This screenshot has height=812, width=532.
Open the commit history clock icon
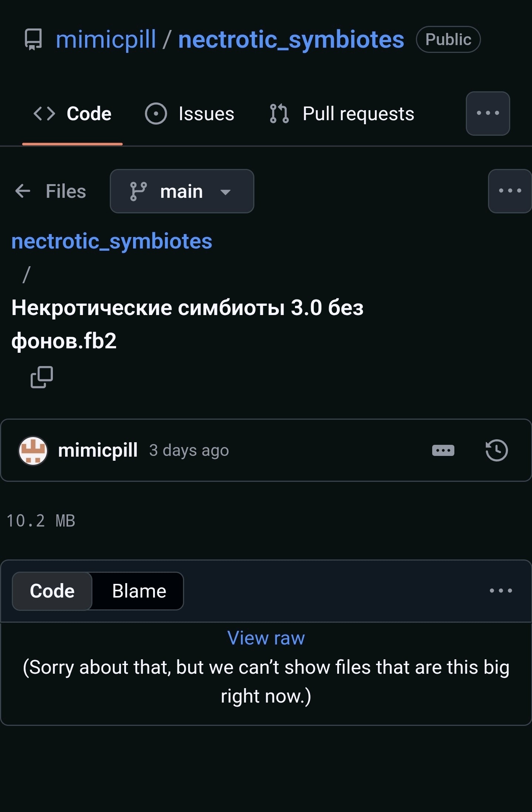coord(497,450)
